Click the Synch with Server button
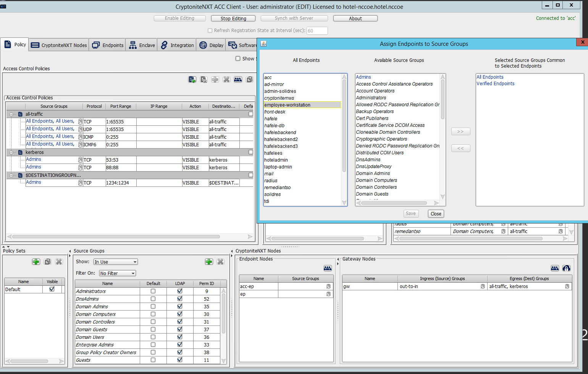This screenshot has width=588, height=374. (x=294, y=18)
